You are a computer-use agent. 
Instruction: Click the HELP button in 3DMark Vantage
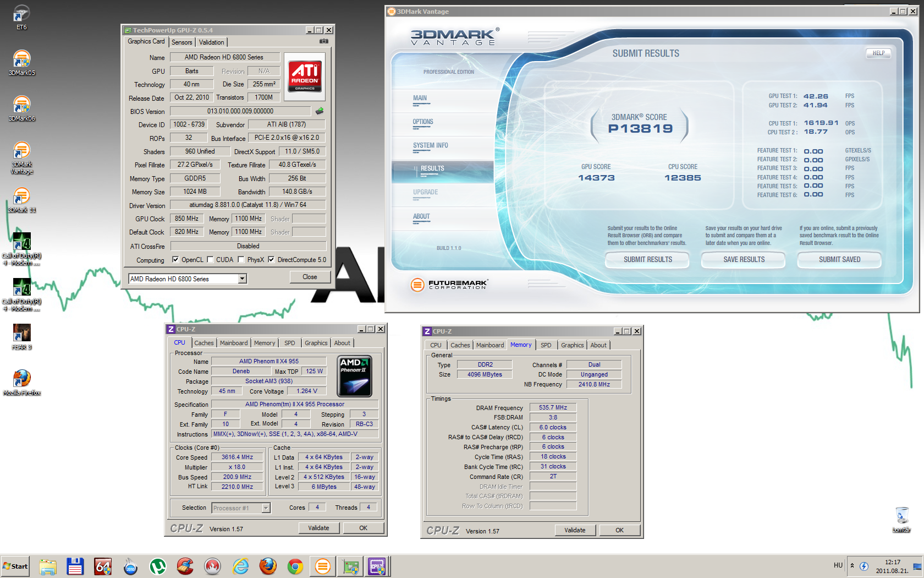tap(878, 53)
